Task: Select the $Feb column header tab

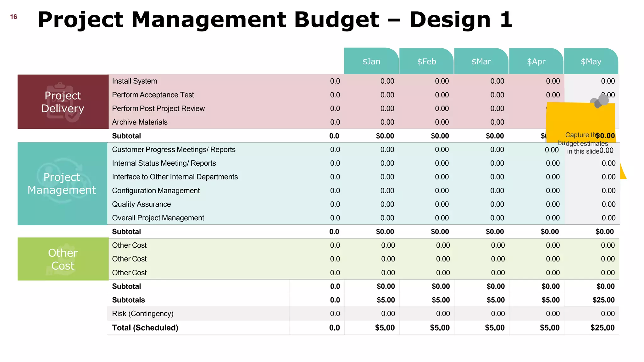Action: [x=426, y=61]
